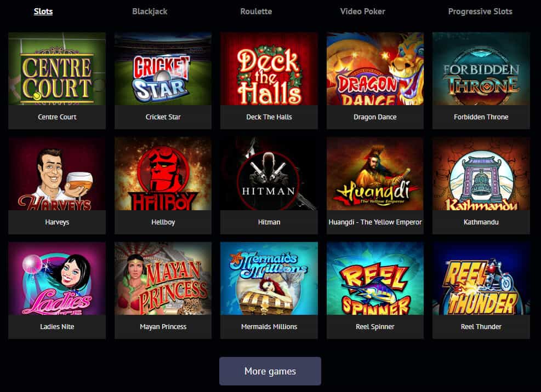Click the Mermaids Millions title text
541x392 pixels.
pyautogui.click(x=269, y=326)
